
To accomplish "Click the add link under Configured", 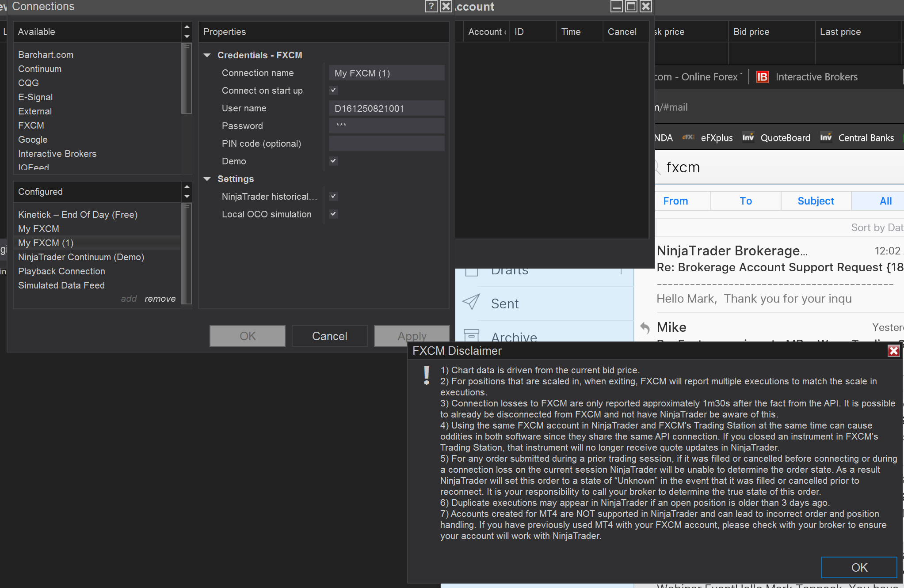I will pyautogui.click(x=129, y=299).
